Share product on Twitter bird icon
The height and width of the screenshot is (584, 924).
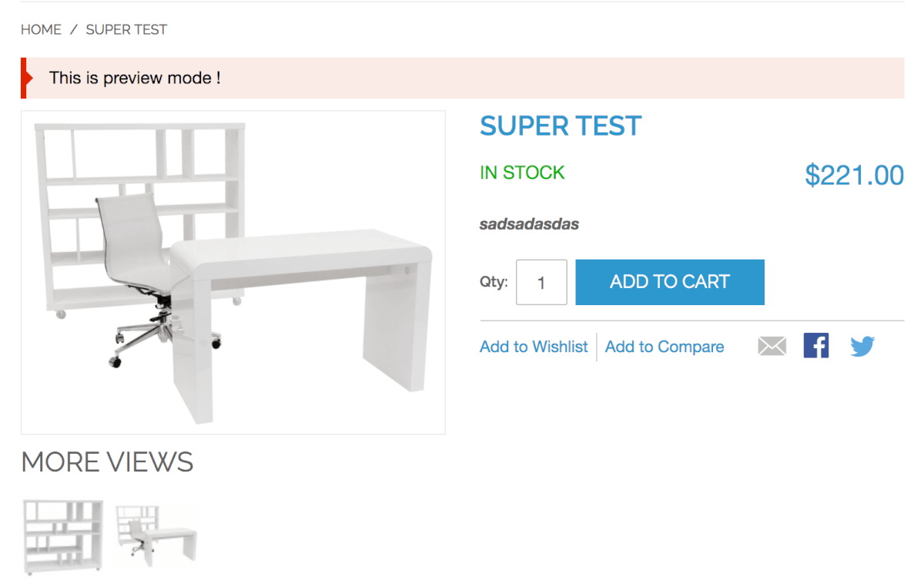(862, 346)
